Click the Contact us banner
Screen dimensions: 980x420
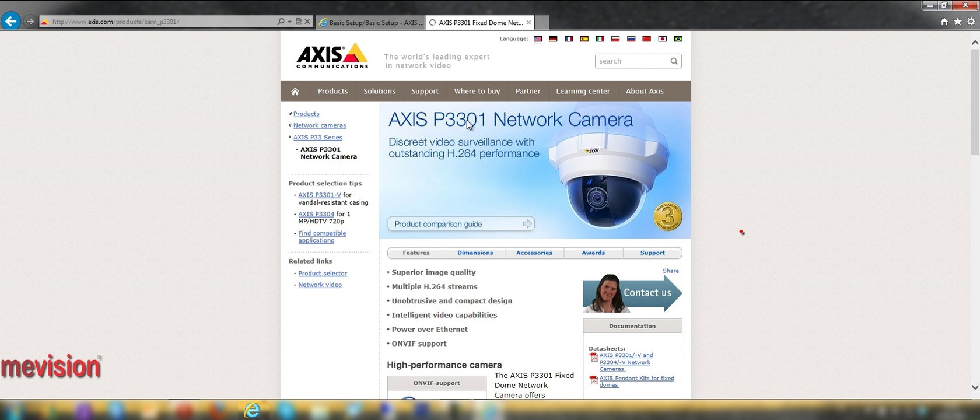pyautogui.click(x=632, y=293)
